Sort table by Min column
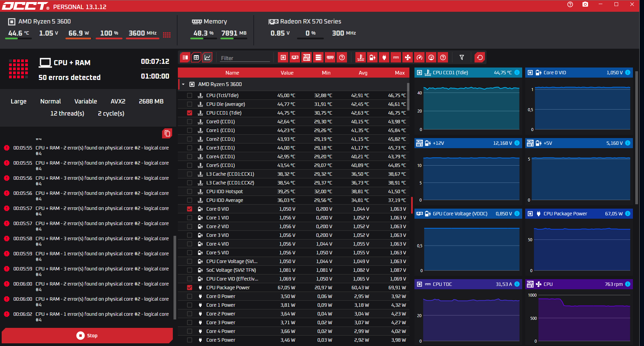Viewport: 644px width, 346px height. 326,73
